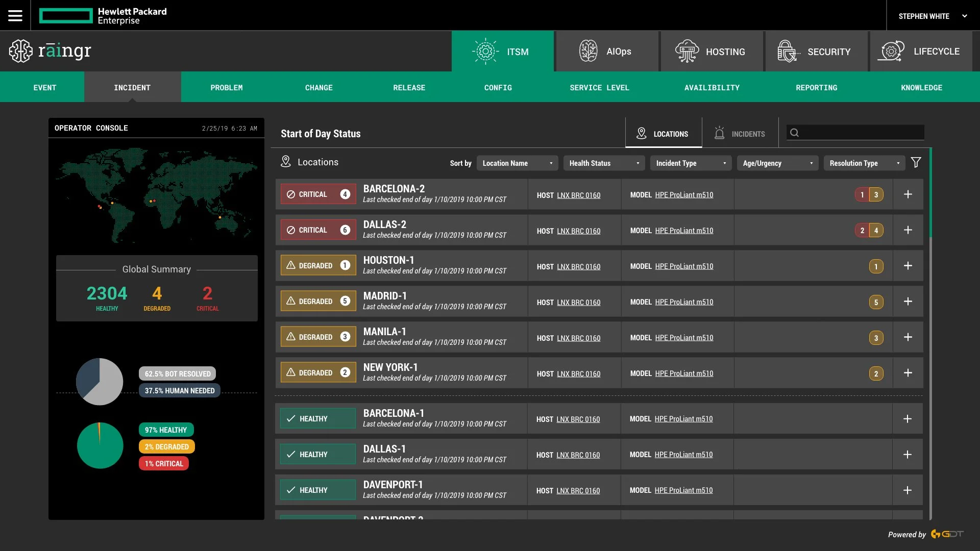The height and width of the screenshot is (551, 980).
Task: Expand the HOUSTON-1 row plus button
Action: 908,266
